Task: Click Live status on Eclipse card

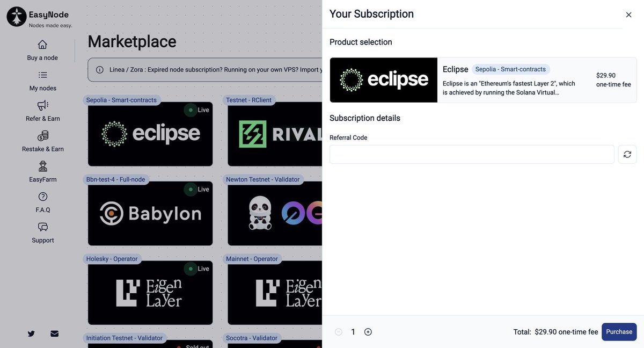Action: coord(197,110)
